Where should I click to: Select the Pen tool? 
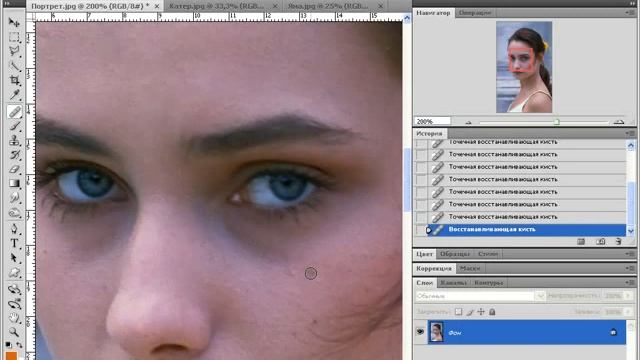(x=14, y=229)
